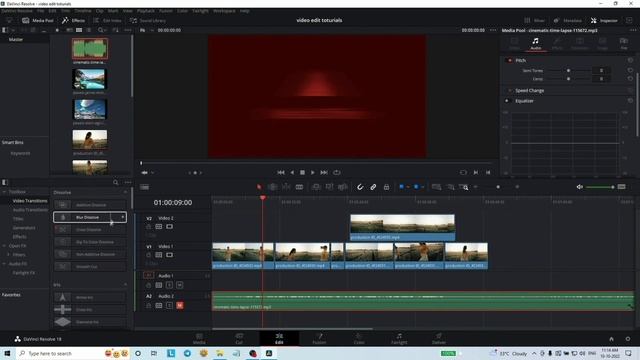
Task: Adjust the timeline zoom slider handle
Action: [498, 187]
